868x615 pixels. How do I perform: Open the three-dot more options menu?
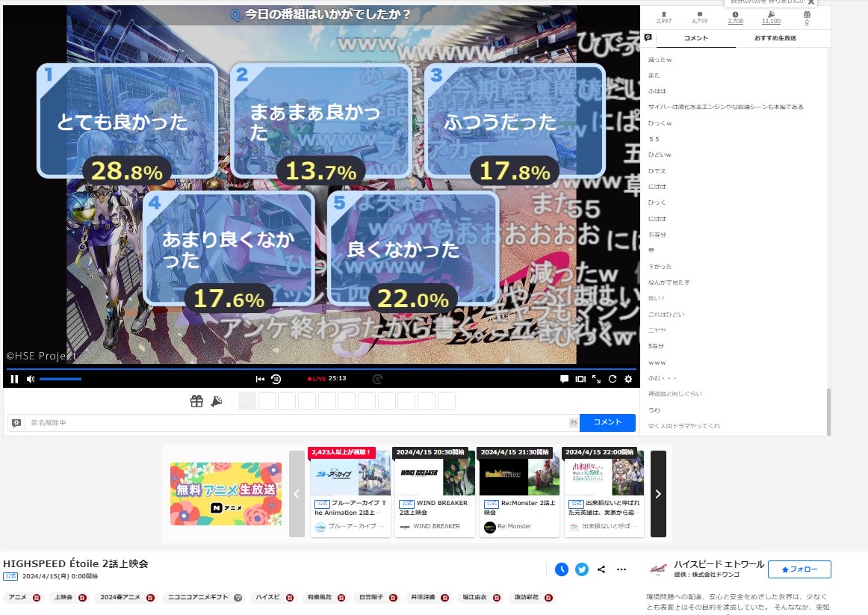tap(621, 569)
